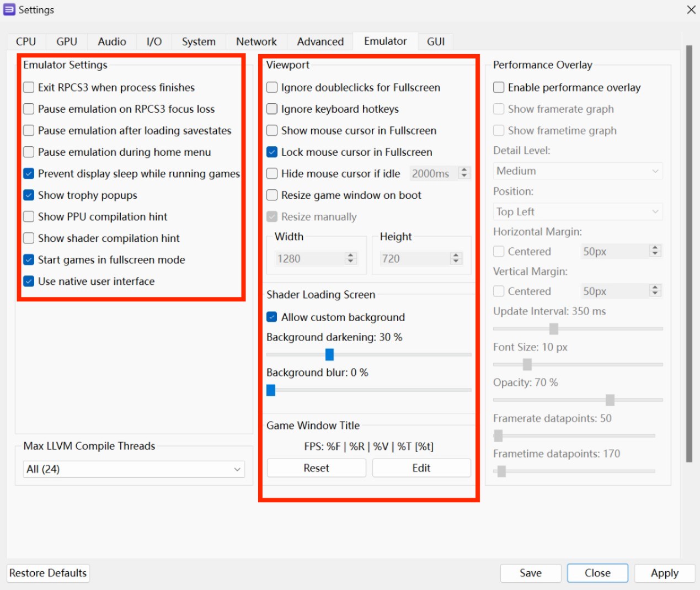Open the GUI tab
Viewport: 700px width, 590px height.
point(436,41)
